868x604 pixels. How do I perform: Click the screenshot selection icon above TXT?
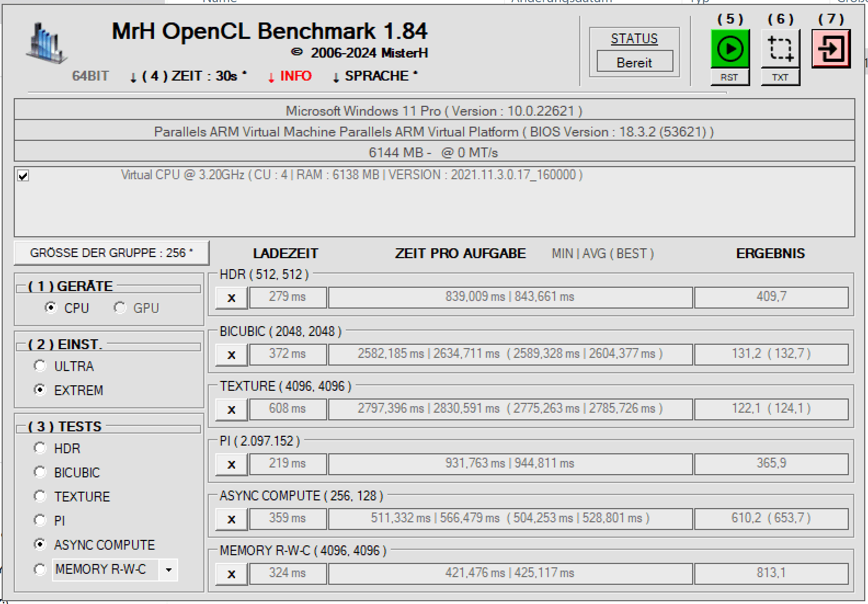(780, 49)
